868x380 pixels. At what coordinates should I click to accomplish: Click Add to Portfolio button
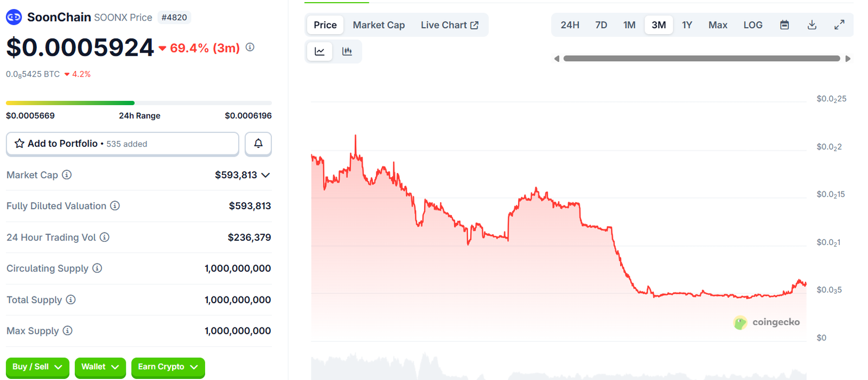pos(123,144)
